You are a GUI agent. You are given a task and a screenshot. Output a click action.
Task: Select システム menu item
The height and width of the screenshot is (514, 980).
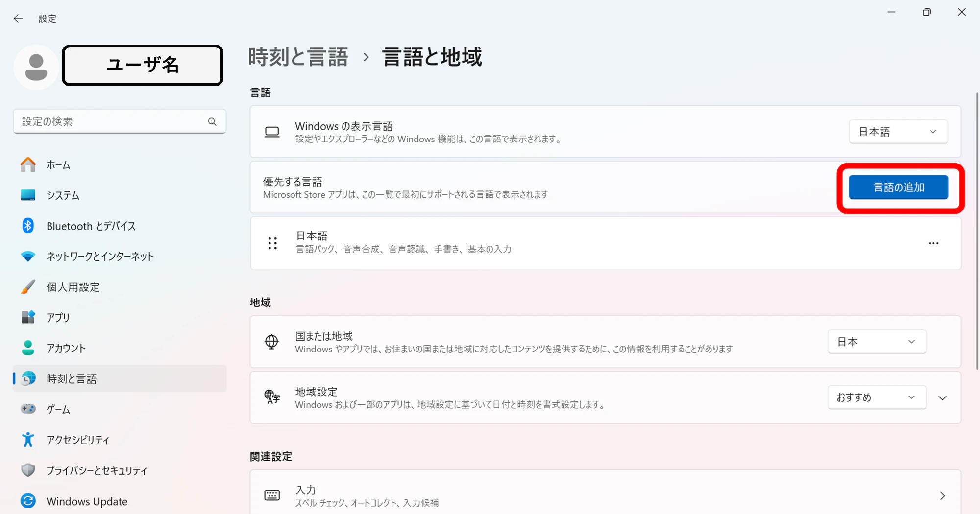click(120, 195)
